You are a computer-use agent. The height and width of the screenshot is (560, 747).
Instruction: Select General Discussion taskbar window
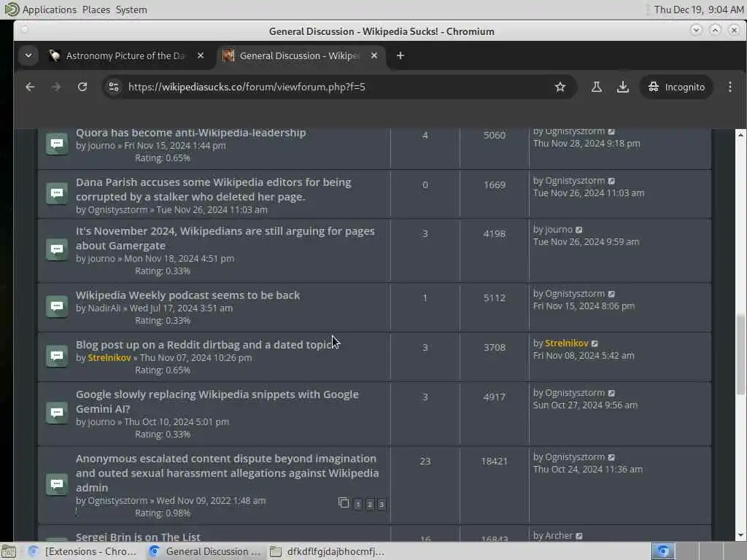coord(205,551)
